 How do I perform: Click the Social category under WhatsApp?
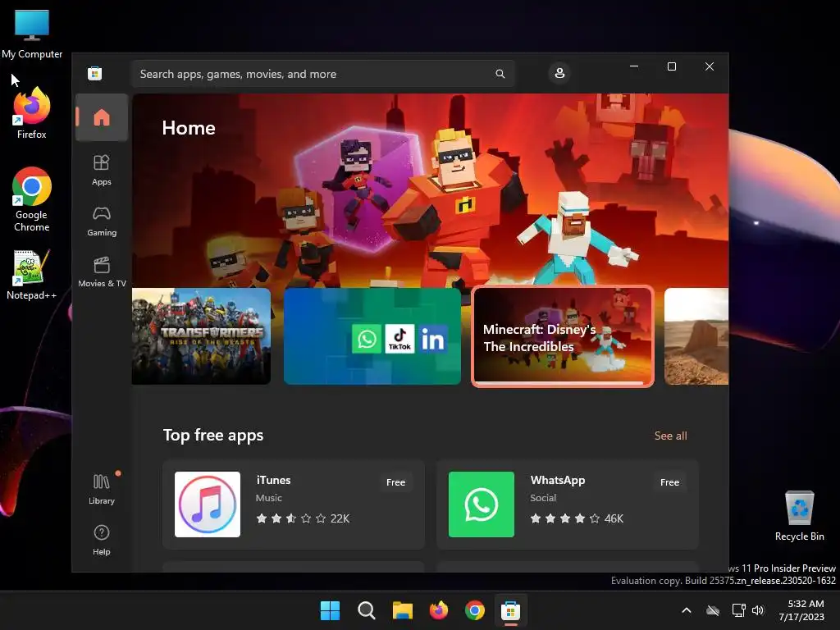[543, 498]
